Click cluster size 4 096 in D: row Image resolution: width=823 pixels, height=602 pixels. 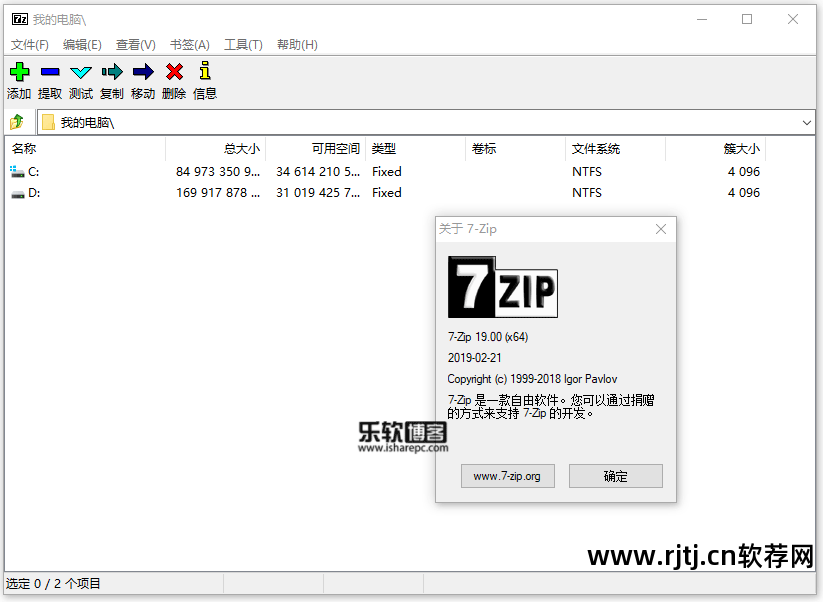point(744,193)
